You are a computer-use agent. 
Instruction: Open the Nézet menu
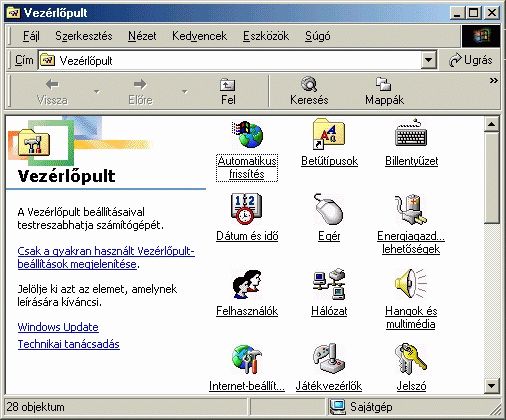142,36
